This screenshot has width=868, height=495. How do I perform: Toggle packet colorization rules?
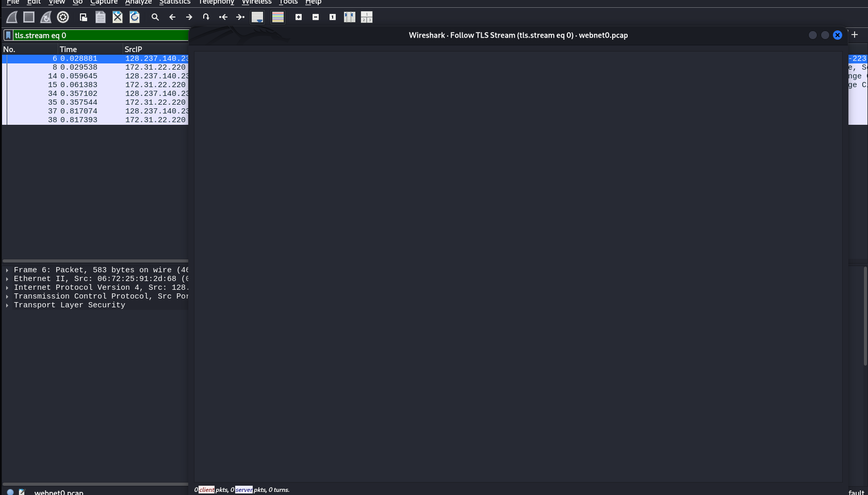278,17
